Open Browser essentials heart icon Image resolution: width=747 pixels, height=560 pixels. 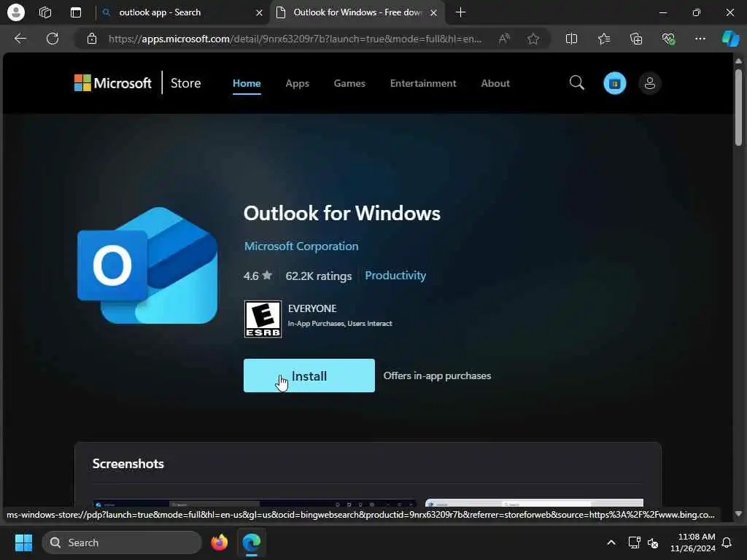[668, 39]
